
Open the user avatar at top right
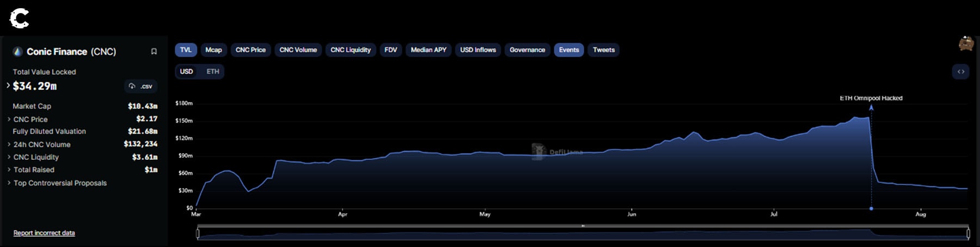click(x=966, y=44)
